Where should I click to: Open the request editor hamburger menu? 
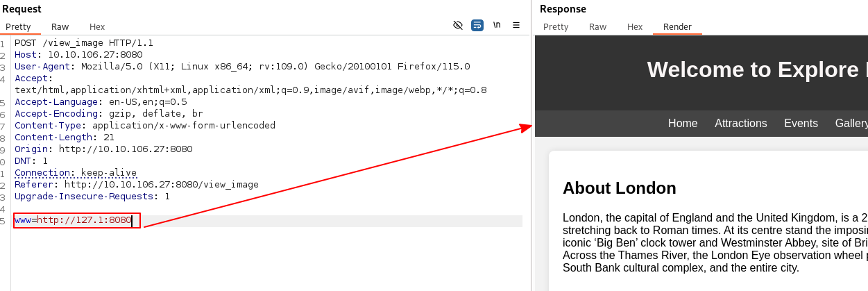pyautogui.click(x=516, y=25)
